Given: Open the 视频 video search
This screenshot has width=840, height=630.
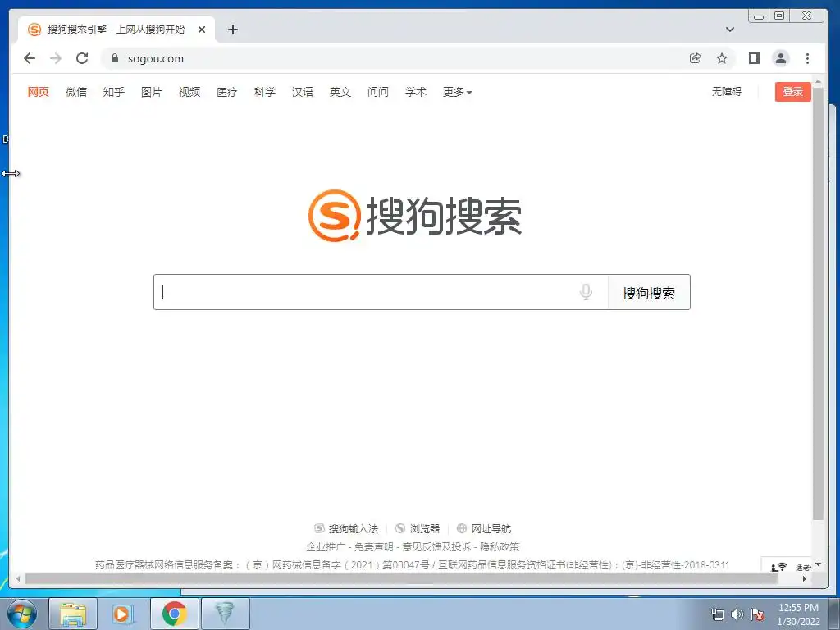Looking at the screenshot, I should 189,92.
